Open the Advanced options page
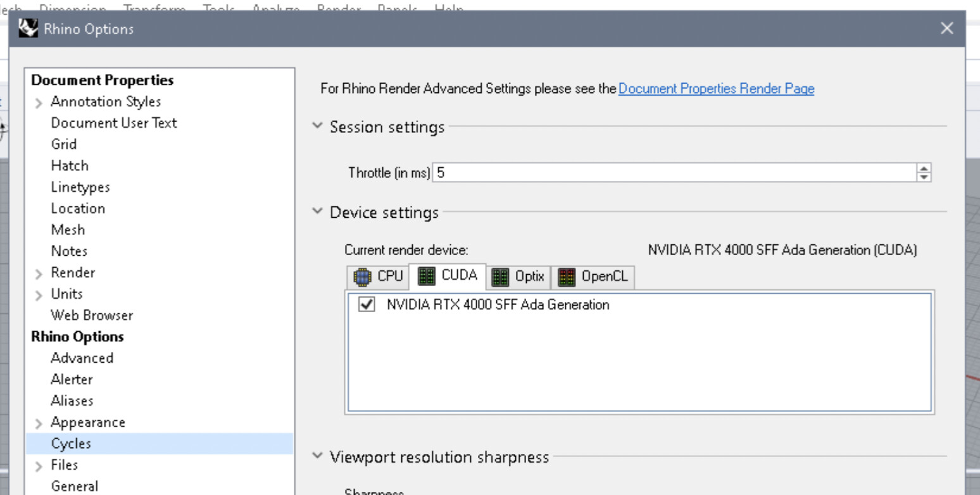 pyautogui.click(x=82, y=358)
